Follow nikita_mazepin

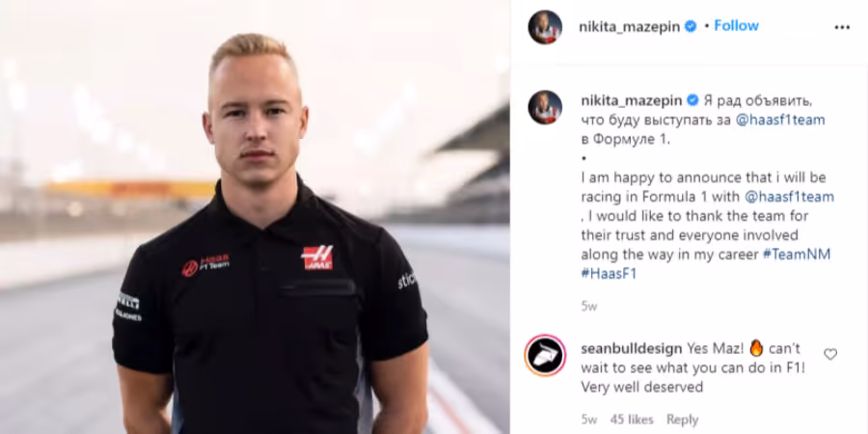736,26
